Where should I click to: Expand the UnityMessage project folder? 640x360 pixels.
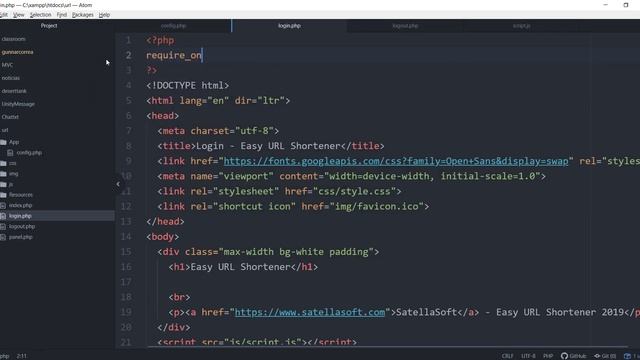(x=18, y=104)
